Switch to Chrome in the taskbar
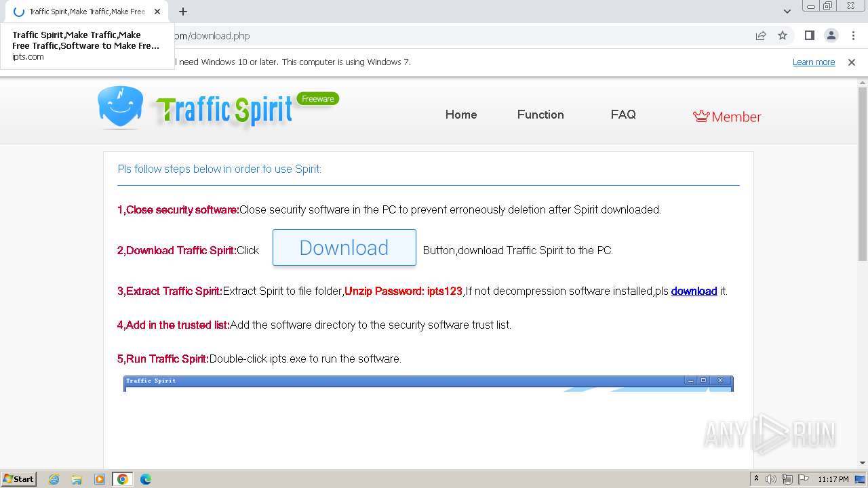Viewport: 868px width, 488px height. [x=123, y=479]
